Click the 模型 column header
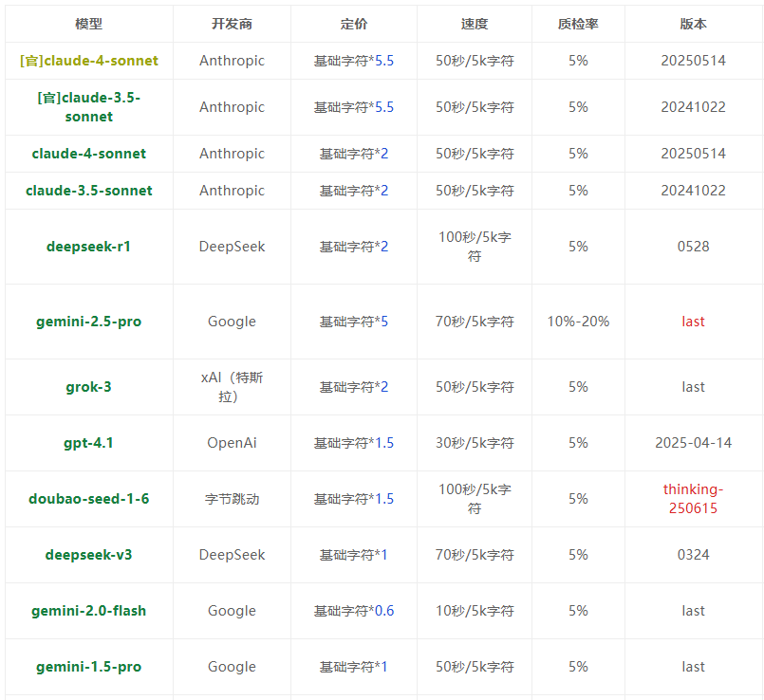This screenshot has height=700, width=764. click(x=89, y=24)
